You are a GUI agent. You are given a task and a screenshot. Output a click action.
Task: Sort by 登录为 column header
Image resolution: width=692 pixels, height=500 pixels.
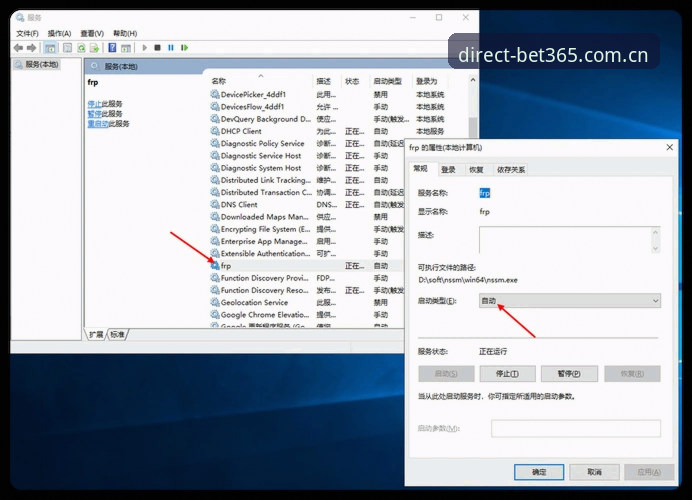pos(430,81)
